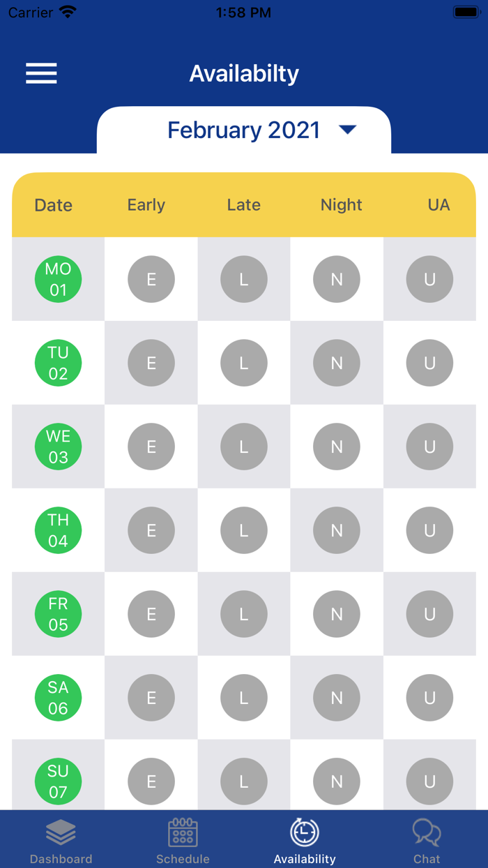Toggle Night shift for Sunday 07

(x=337, y=781)
